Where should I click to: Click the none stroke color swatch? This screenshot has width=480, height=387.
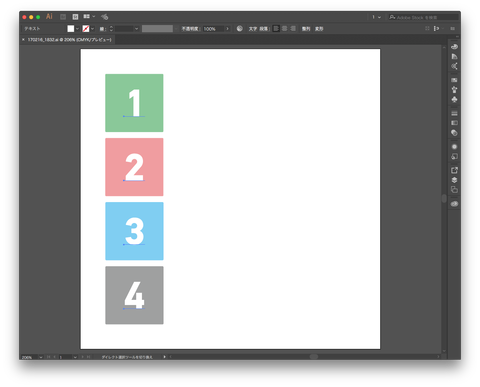86,29
